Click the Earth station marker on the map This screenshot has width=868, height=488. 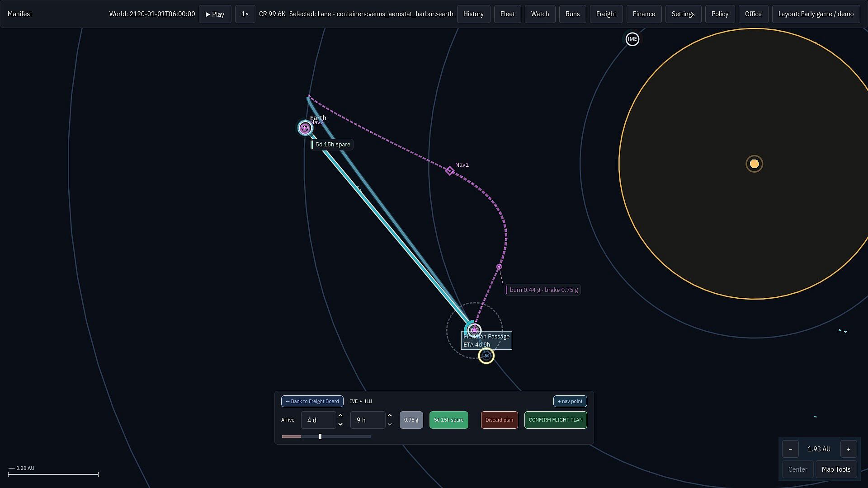coord(305,128)
